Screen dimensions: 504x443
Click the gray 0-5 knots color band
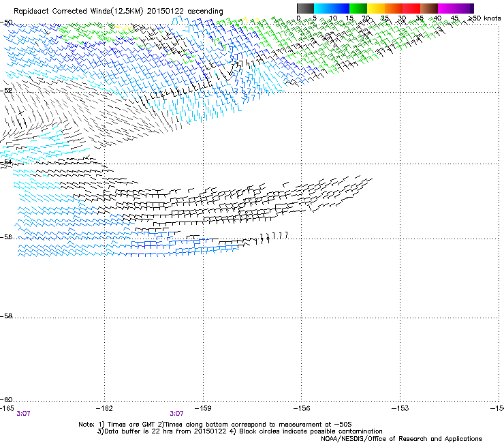[x=305, y=8]
